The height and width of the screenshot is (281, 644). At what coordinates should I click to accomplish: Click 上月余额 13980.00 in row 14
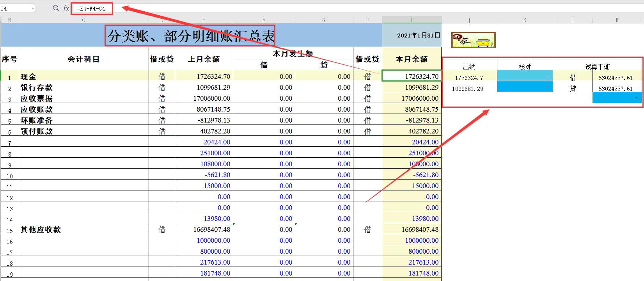pos(204,219)
